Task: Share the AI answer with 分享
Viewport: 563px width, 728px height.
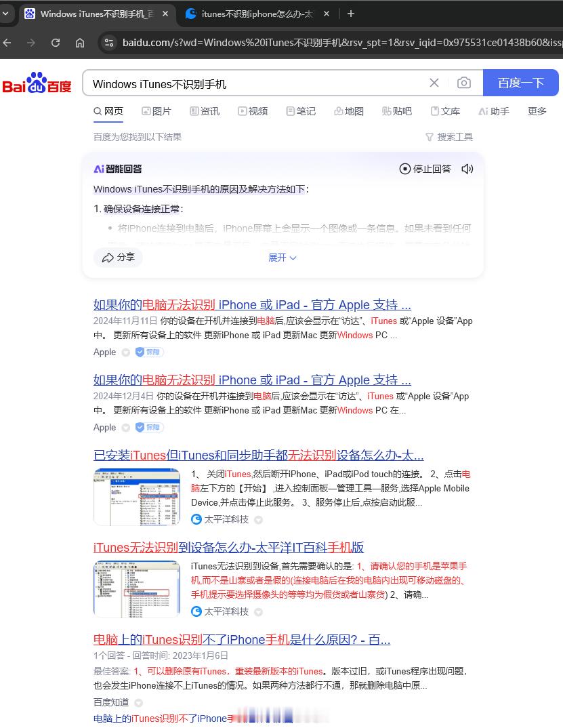Action: [x=118, y=257]
